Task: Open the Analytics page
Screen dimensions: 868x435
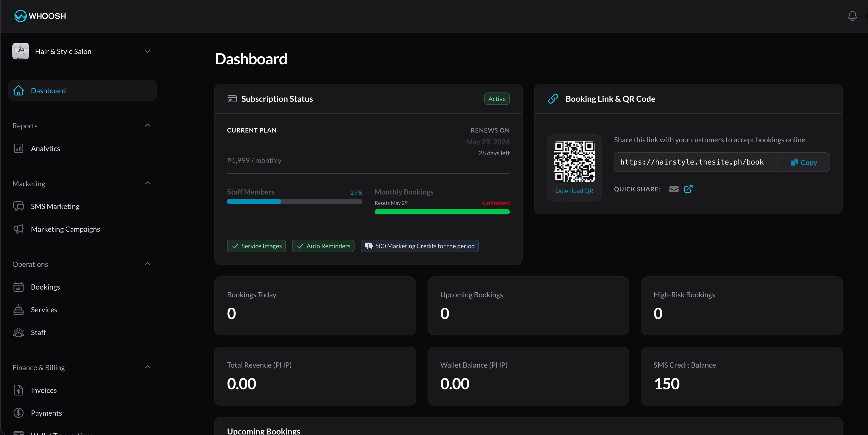Action: coord(45,148)
